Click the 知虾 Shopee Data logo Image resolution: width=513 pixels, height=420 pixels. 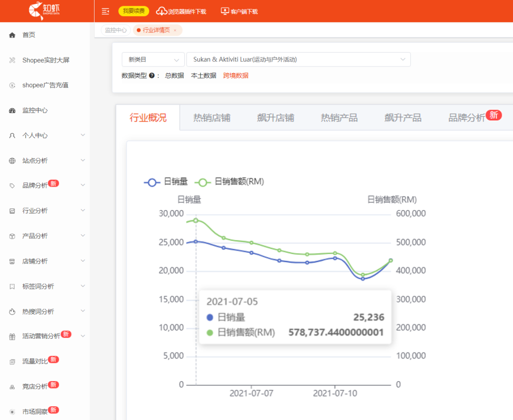tap(45, 10)
